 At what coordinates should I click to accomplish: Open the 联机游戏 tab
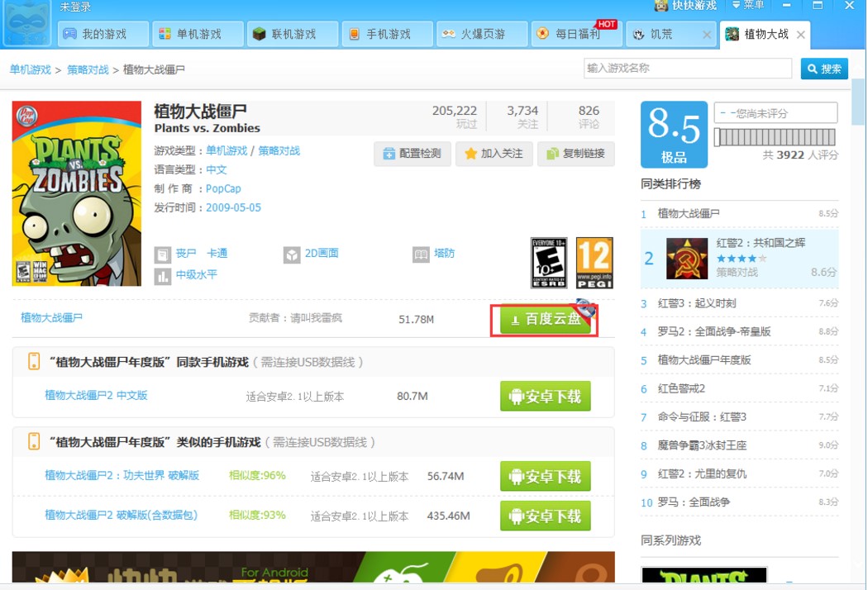pos(293,35)
